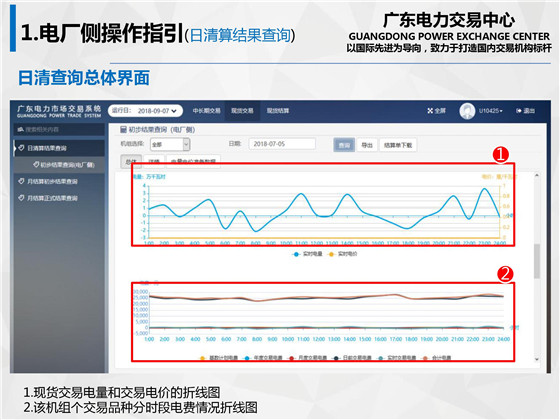Viewport: 560px width, 420px height.
Task: Click the 结算单下载 button
Action: click(x=398, y=145)
